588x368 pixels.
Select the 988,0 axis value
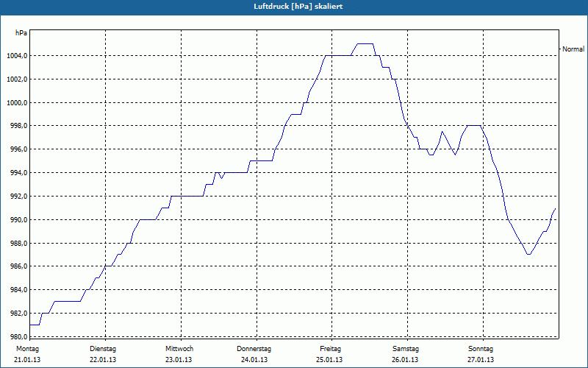coord(18,244)
